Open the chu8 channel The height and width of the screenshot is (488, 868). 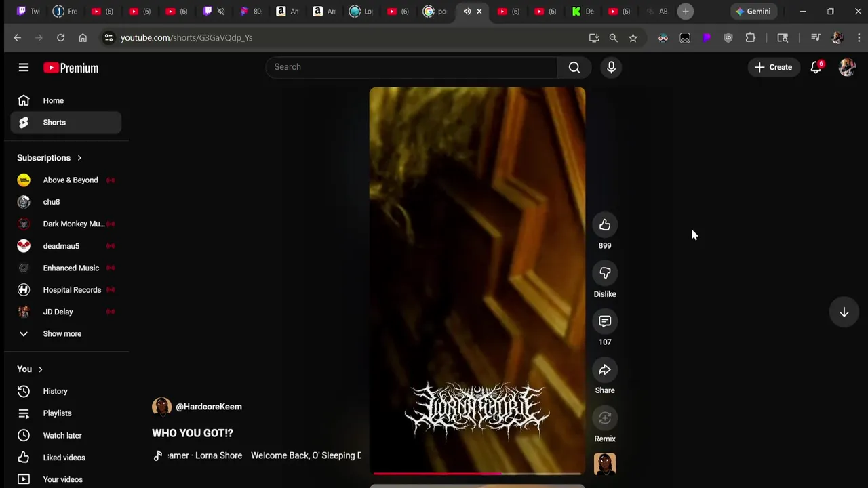(x=66, y=202)
